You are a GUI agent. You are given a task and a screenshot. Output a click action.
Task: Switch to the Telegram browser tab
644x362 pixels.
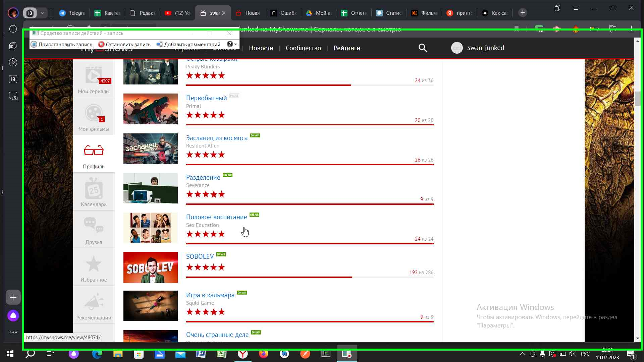point(72,13)
